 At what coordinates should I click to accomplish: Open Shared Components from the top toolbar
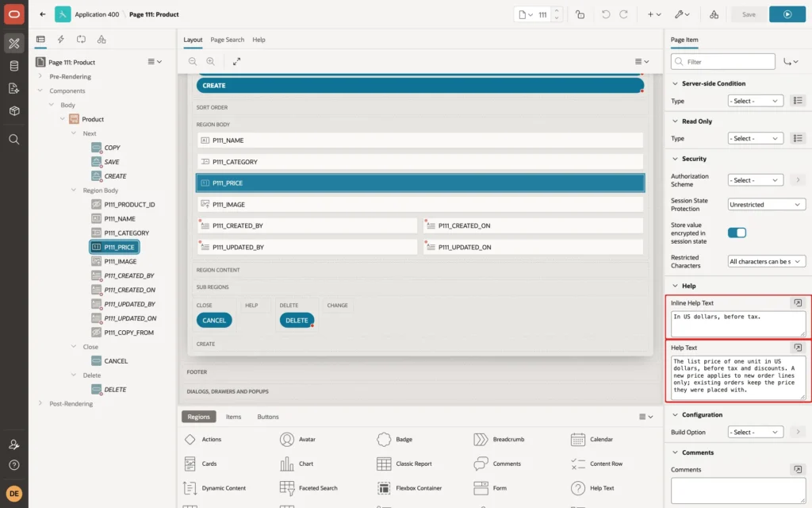click(714, 14)
